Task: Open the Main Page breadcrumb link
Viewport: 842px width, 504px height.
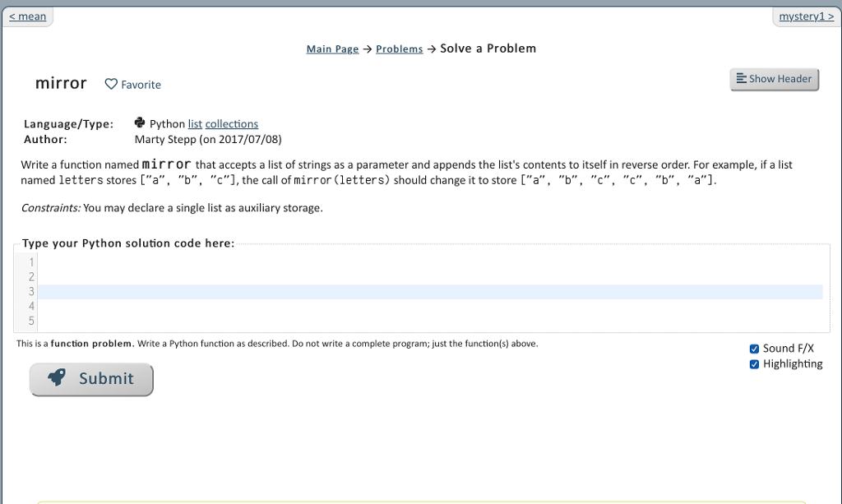Action: (332, 49)
